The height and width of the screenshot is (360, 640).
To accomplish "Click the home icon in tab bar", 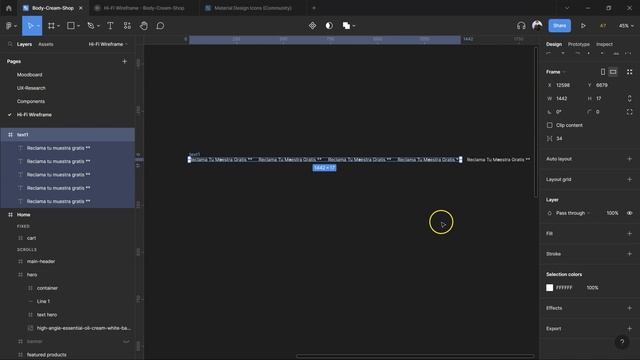I will 9,8.
